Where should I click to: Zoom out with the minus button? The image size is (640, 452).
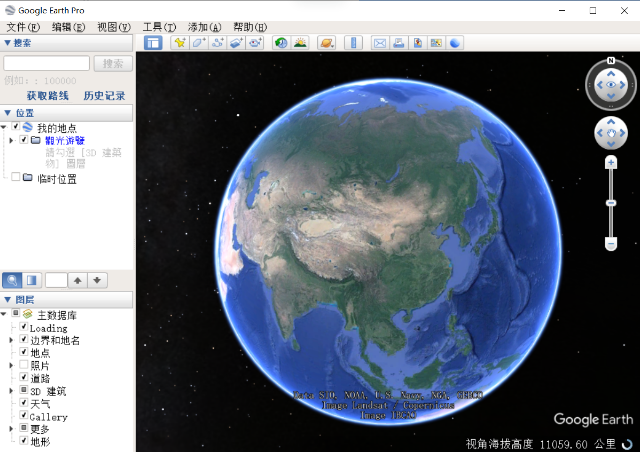[611, 244]
